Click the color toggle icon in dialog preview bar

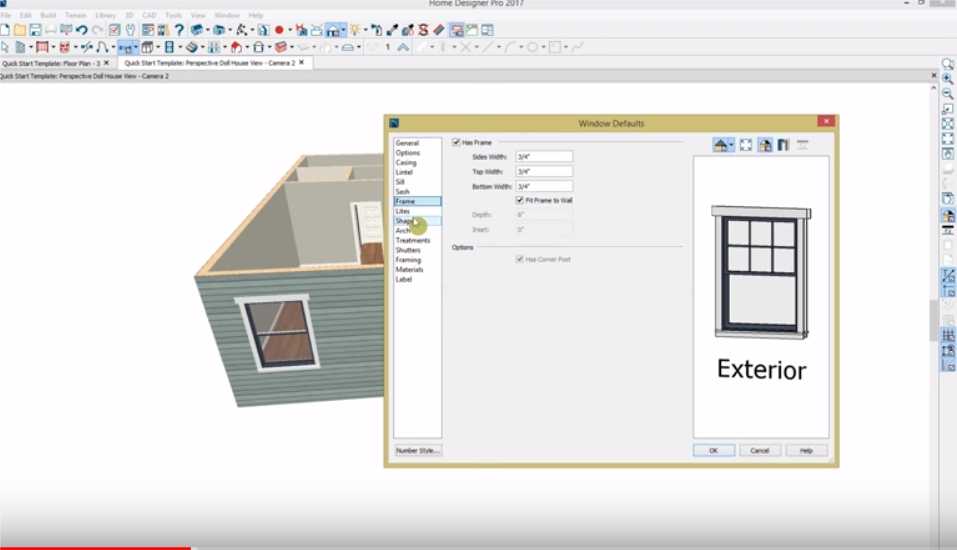click(765, 145)
